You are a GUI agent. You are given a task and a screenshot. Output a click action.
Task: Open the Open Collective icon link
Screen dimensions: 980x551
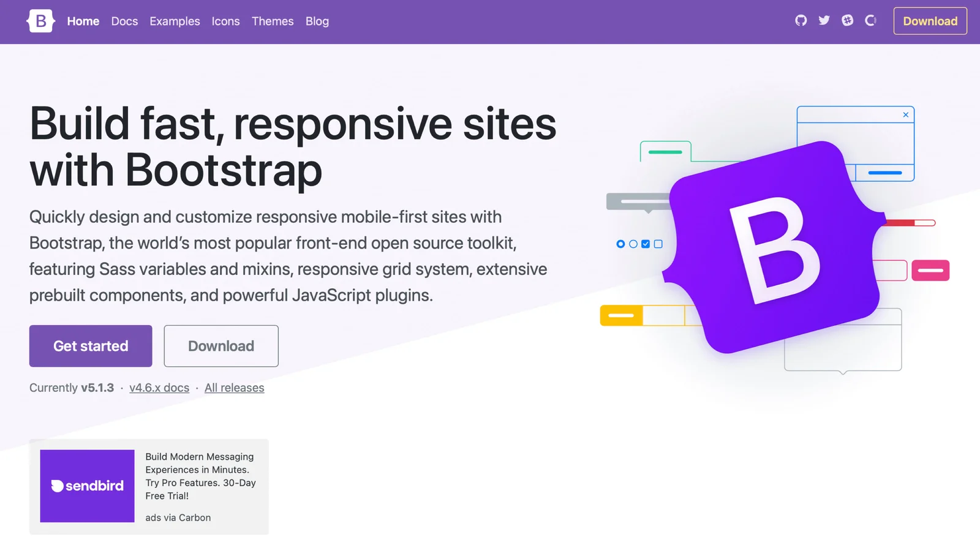click(x=870, y=21)
